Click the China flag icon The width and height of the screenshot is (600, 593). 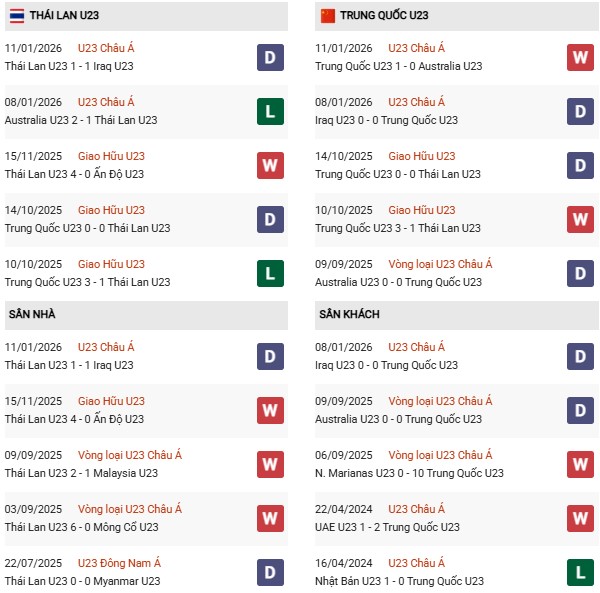327,15
